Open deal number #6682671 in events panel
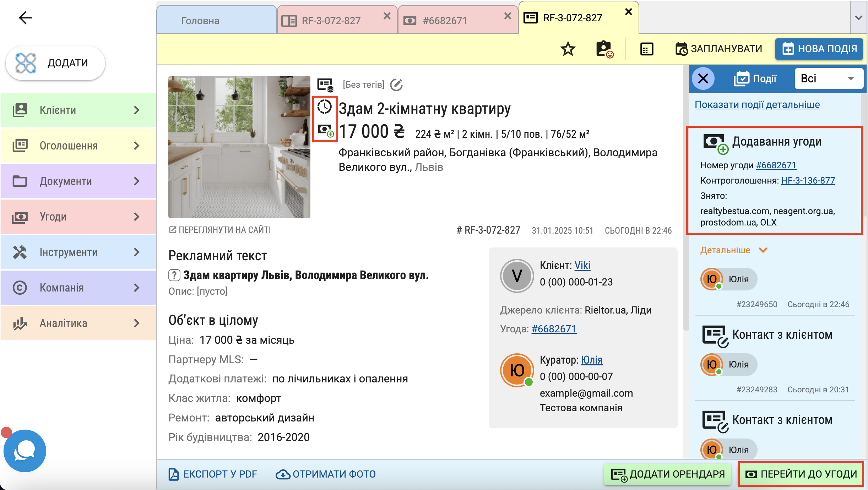Image resolution: width=868 pixels, height=490 pixels. click(x=776, y=165)
